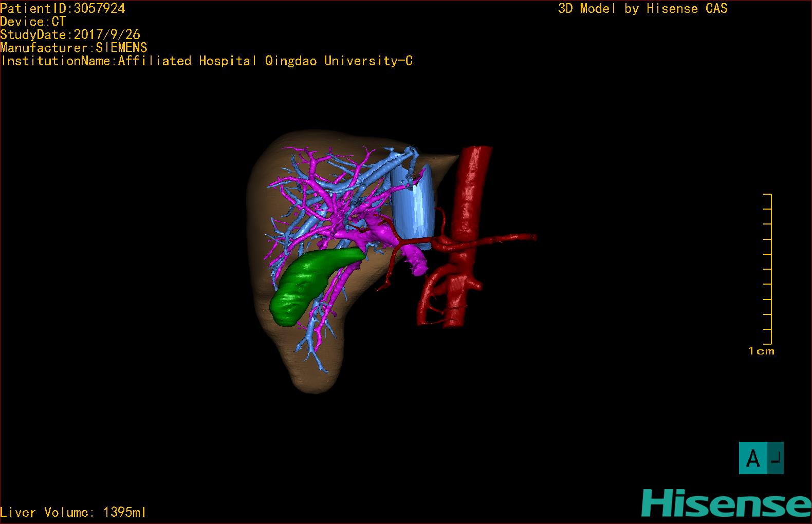Click the orientation cube's anterior 'A' face
The image size is (812, 524).
coord(753,458)
